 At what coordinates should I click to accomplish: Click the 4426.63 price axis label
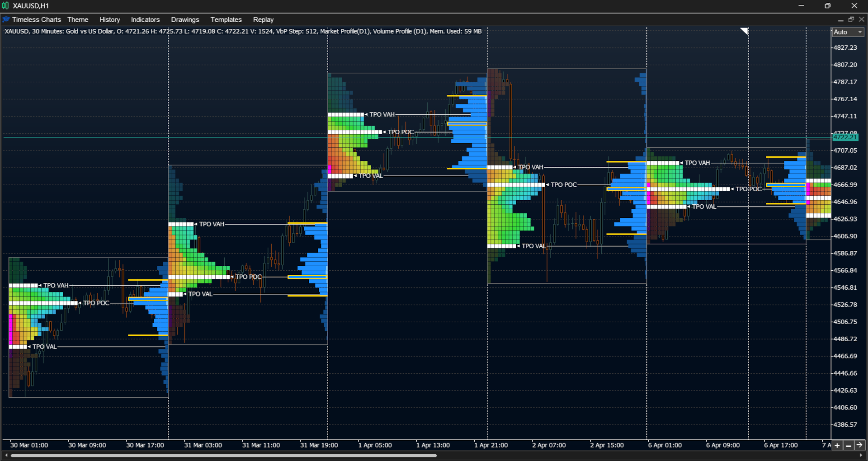[845, 391]
